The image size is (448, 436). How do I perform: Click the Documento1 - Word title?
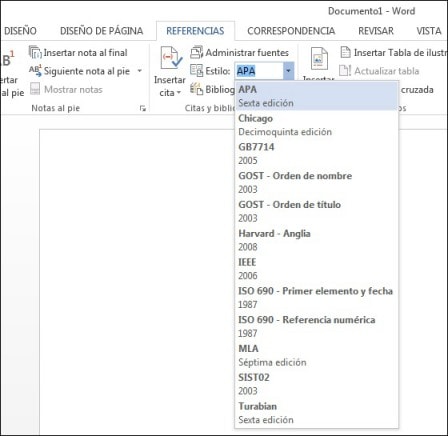[371, 11]
